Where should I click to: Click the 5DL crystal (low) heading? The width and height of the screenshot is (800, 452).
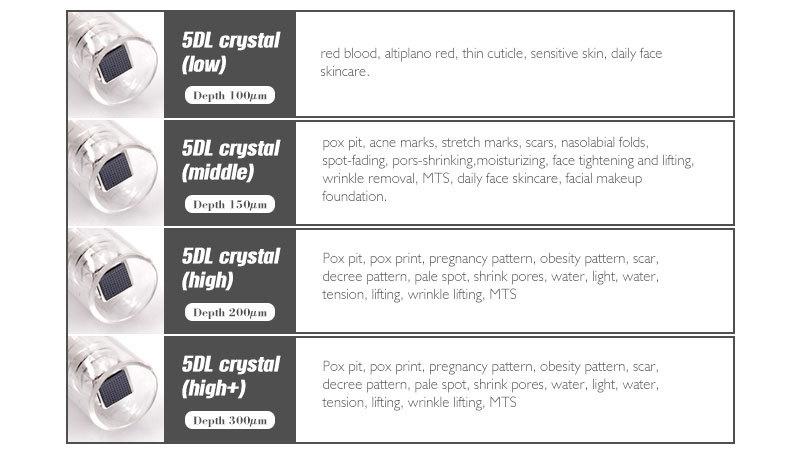tap(231, 52)
